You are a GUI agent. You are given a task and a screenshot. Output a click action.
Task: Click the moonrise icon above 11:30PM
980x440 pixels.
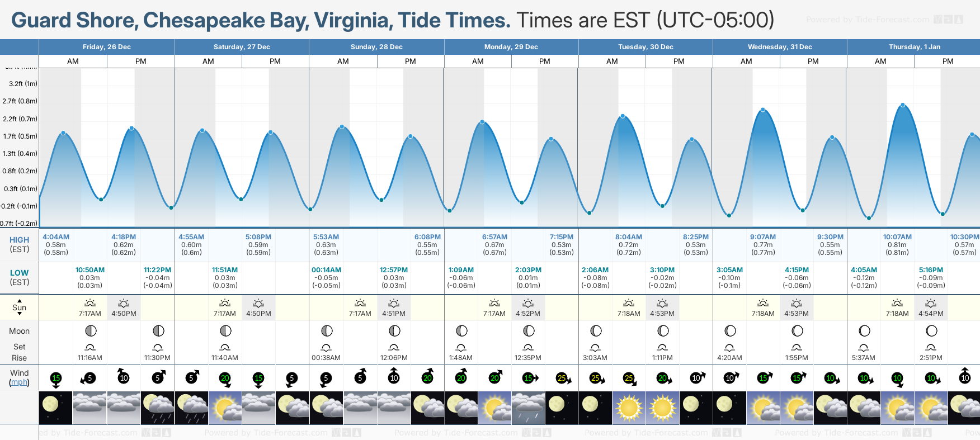tap(158, 347)
